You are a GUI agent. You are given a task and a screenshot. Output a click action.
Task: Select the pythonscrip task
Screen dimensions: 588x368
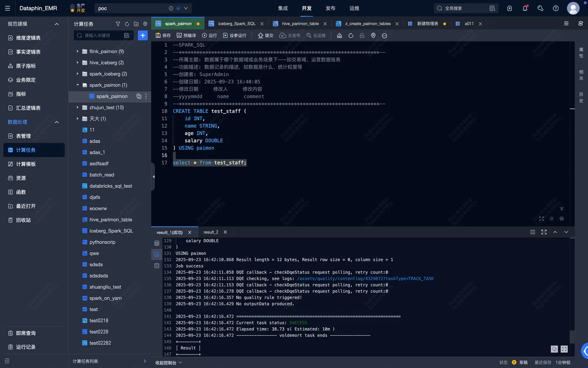click(x=102, y=242)
